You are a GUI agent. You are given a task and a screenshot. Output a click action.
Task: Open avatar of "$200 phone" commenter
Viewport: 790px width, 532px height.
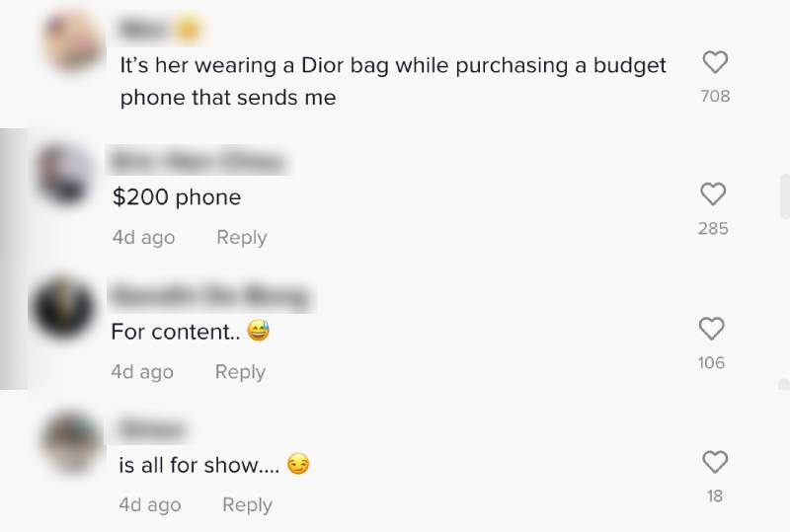65,174
